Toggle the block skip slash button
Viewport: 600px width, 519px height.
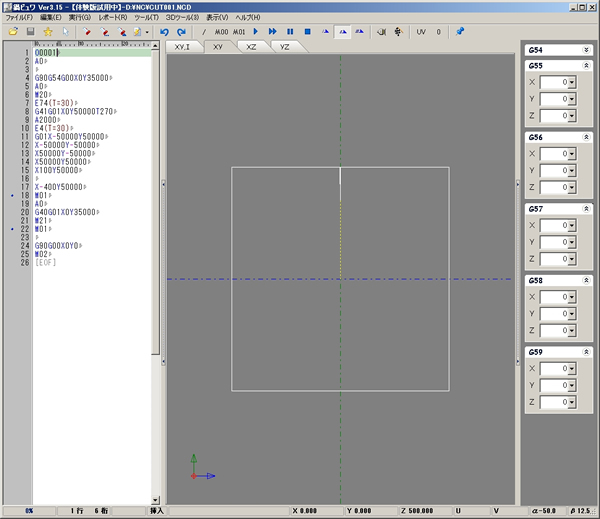pos(204,32)
